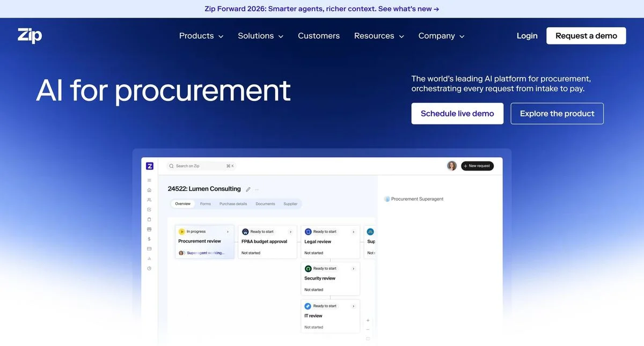The width and height of the screenshot is (644, 346).
Task: Click the Login link
Action: [527, 36]
